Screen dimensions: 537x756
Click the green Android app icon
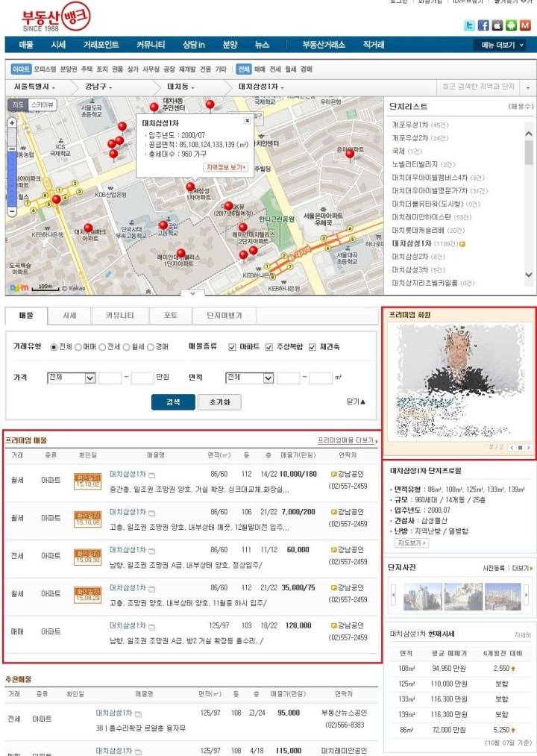click(511, 25)
